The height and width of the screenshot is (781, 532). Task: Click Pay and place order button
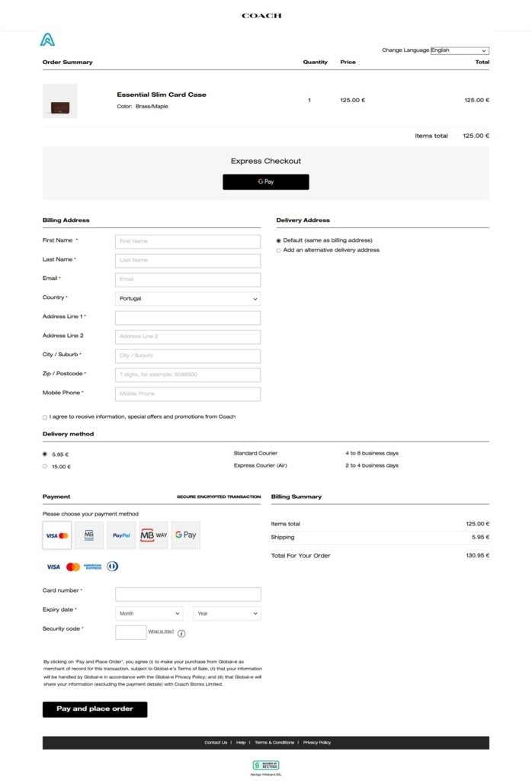pyautogui.click(x=95, y=709)
